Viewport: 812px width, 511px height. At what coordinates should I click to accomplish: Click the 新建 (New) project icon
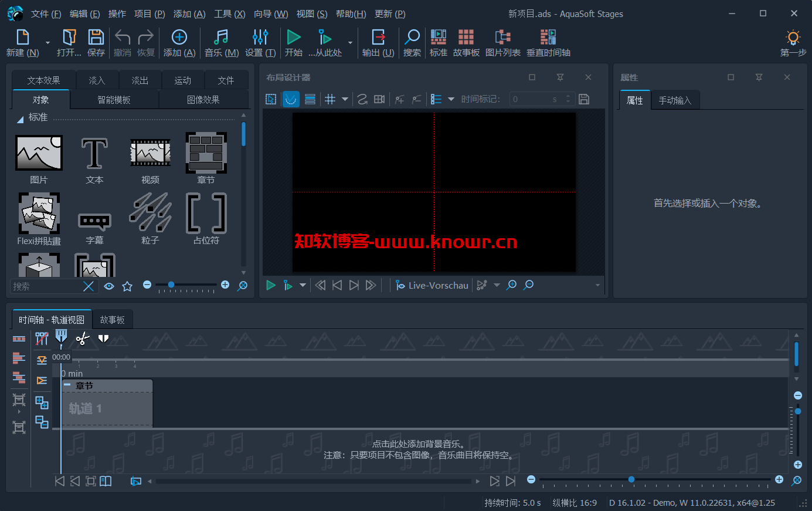coord(22,38)
